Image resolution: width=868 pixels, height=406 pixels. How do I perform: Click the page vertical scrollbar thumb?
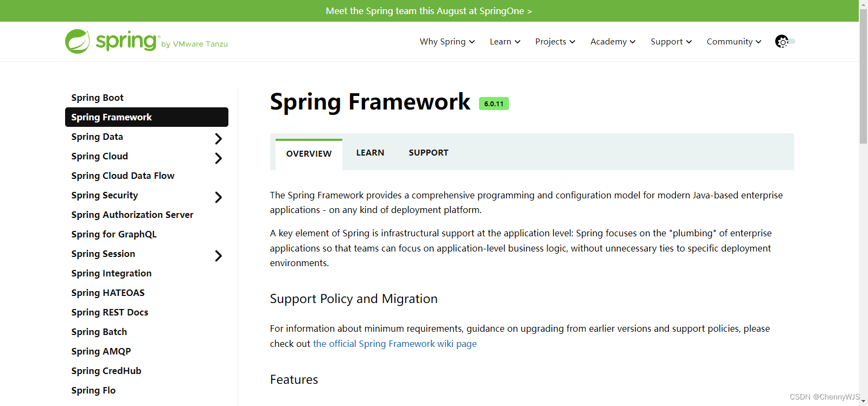(x=863, y=76)
